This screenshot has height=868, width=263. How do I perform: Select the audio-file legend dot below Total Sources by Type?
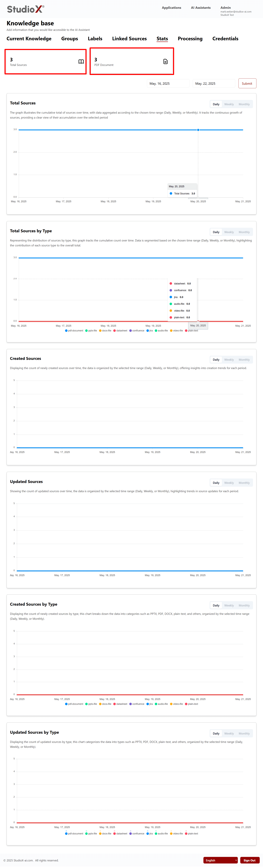click(156, 331)
